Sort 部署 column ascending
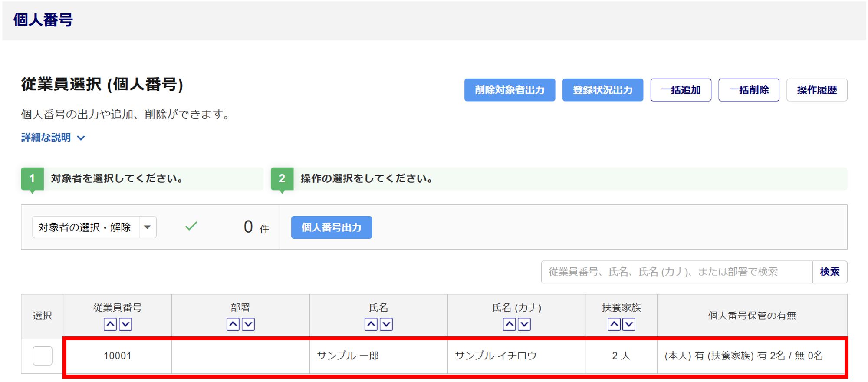868x382 pixels. click(233, 324)
